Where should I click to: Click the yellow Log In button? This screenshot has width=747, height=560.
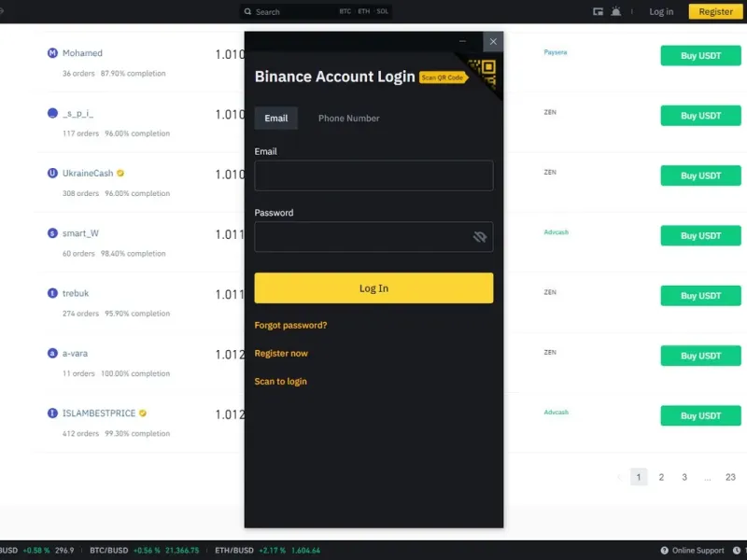pyautogui.click(x=373, y=288)
